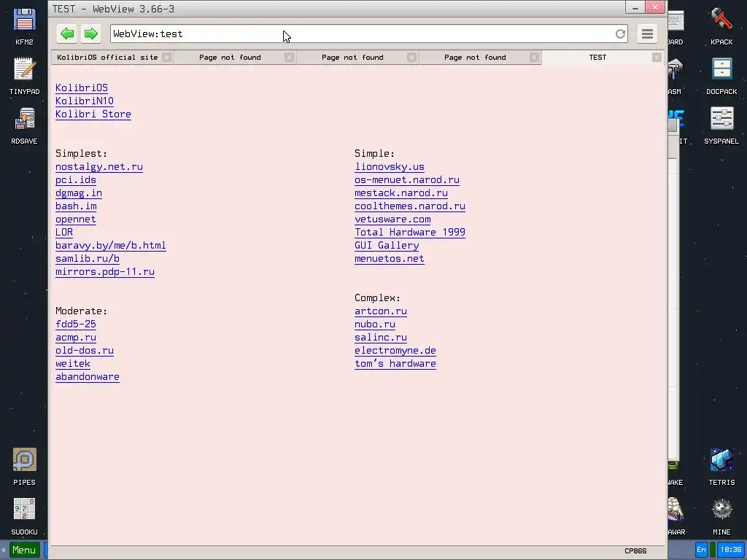This screenshot has height=560, width=747.
Task: Open the mestack.narod.ru link
Action: [401, 192]
